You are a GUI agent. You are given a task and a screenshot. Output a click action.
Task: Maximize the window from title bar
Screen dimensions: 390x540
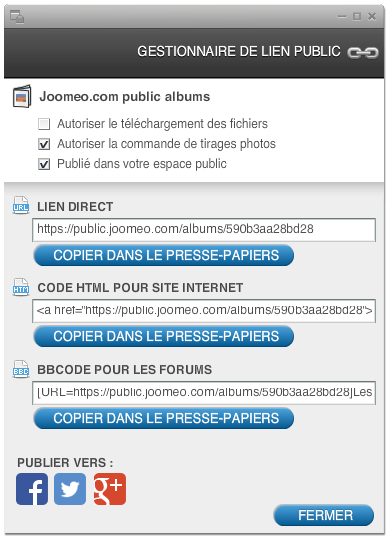357,16
